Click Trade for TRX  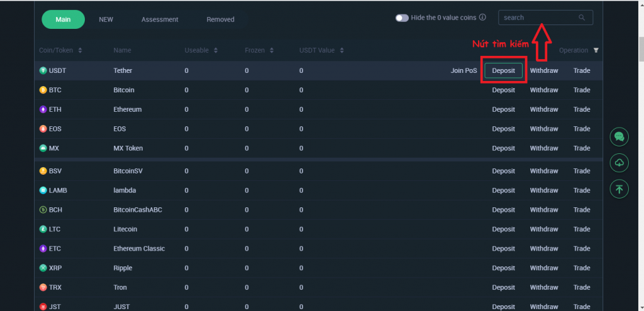(582, 288)
